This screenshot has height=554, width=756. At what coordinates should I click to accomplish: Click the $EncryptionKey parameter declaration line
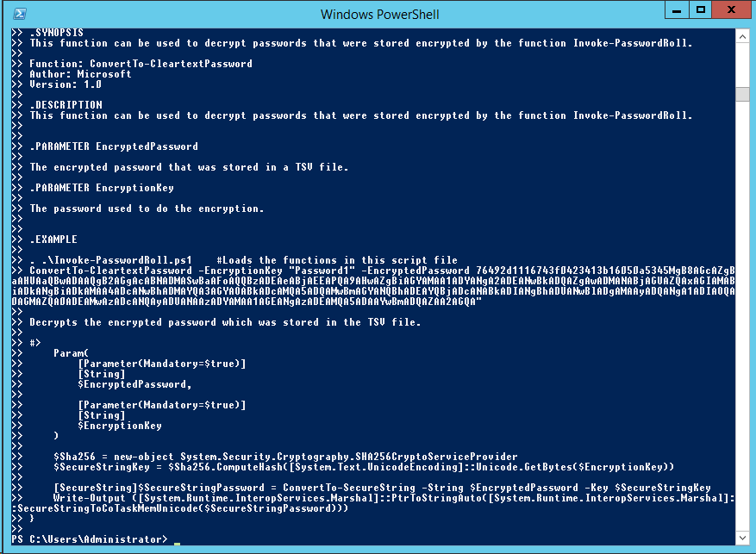pyautogui.click(x=120, y=426)
